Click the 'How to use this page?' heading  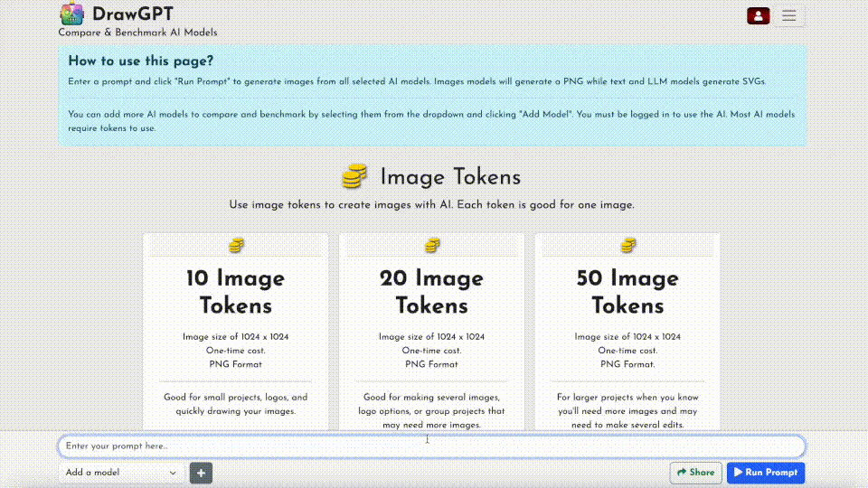pyautogui.click(x=141, y=61)
